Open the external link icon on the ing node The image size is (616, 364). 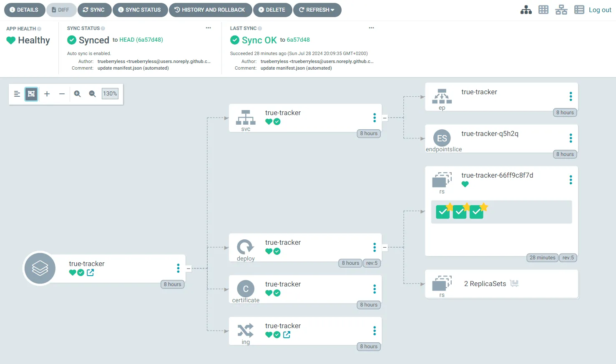[287, 334]
